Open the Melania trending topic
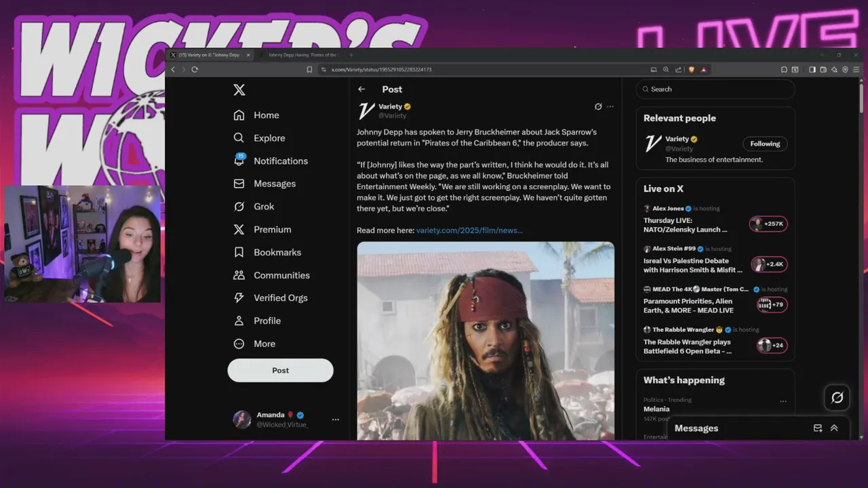Screen dimensions: 868x488 tap(656, 409)
